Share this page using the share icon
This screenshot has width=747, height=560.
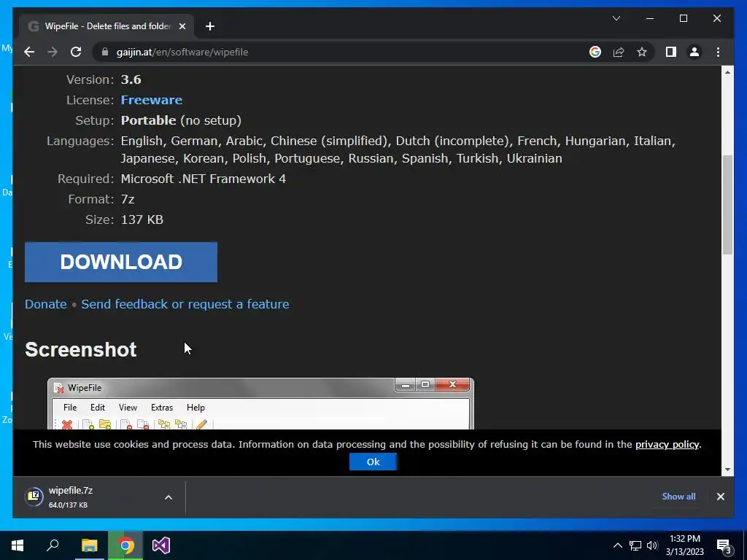tap(619, 52)
